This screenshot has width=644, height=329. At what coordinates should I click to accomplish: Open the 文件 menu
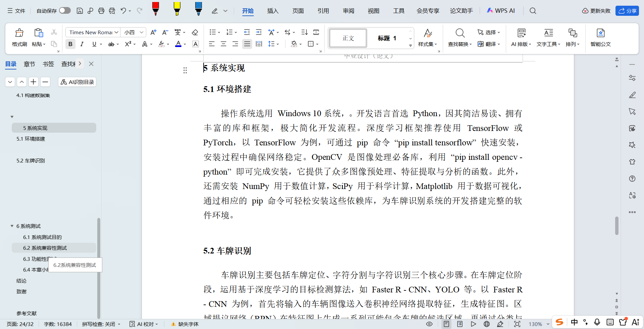pyautogui.click(x=16, y=11)
